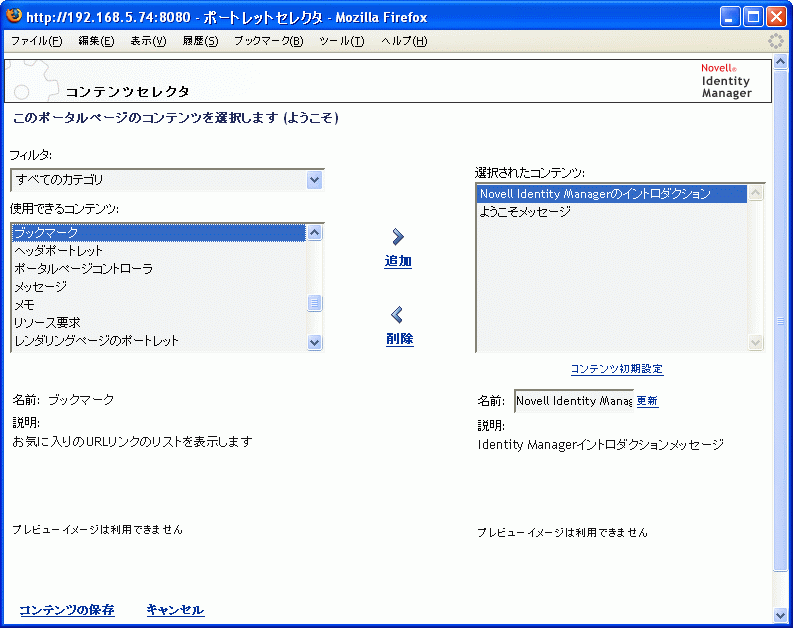Select ヘッダポートレット in the list
This screenshot has height=628, width=793.
[159, 251]
